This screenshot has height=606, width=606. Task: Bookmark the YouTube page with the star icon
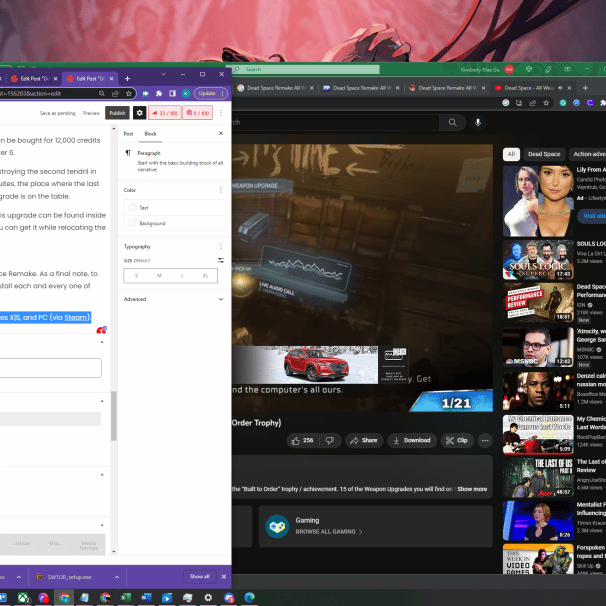point(546,103)
